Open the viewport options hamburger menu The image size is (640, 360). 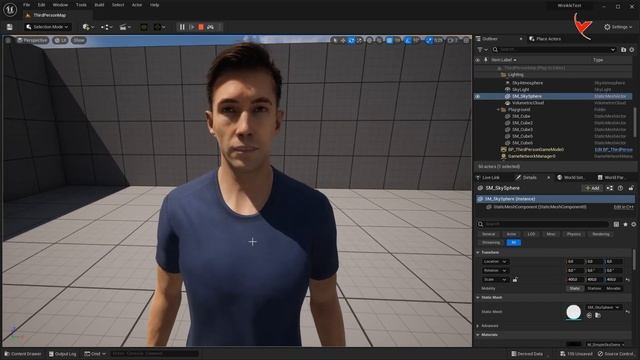[x=8, y=40]
